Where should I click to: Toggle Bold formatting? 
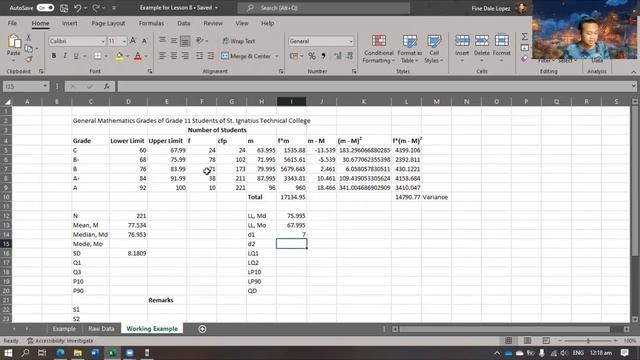point(53,56)
